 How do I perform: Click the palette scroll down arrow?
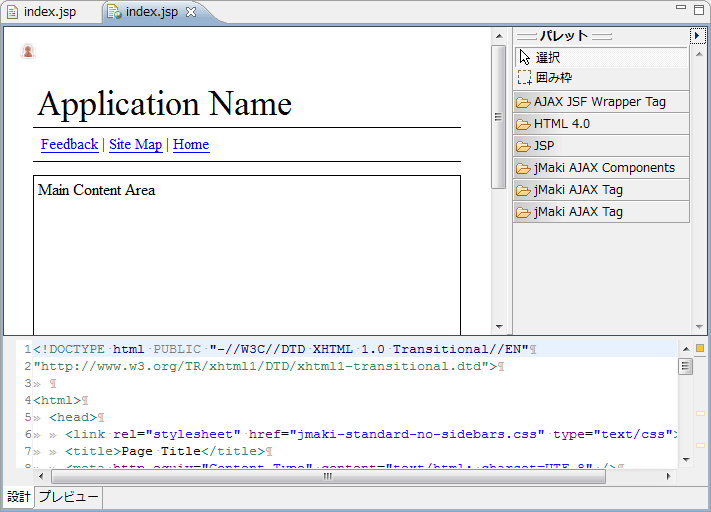point(699,327)
